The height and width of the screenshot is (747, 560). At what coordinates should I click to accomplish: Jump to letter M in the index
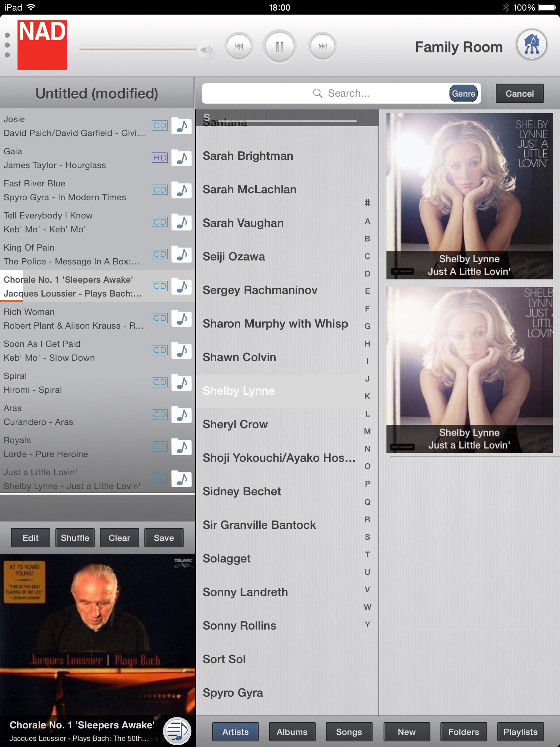[367, 431]
